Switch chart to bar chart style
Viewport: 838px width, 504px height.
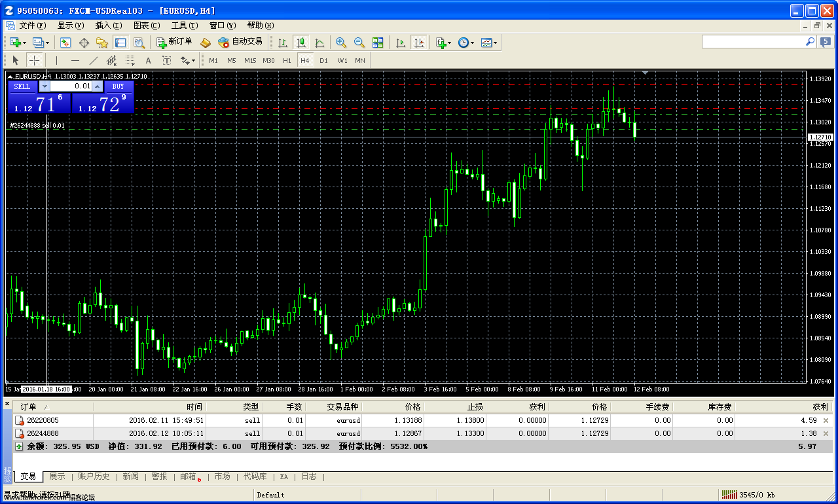click(x=283, y=43)
